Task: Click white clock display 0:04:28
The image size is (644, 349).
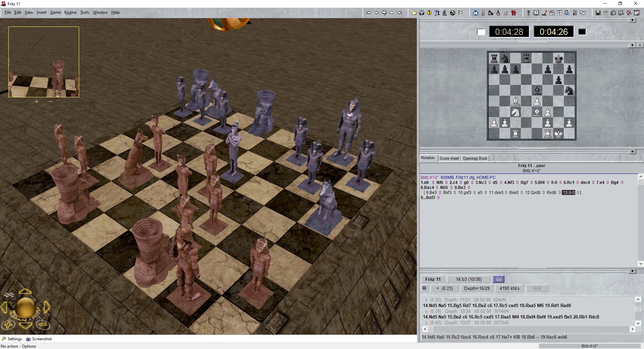Action: [x=509, y=32]
